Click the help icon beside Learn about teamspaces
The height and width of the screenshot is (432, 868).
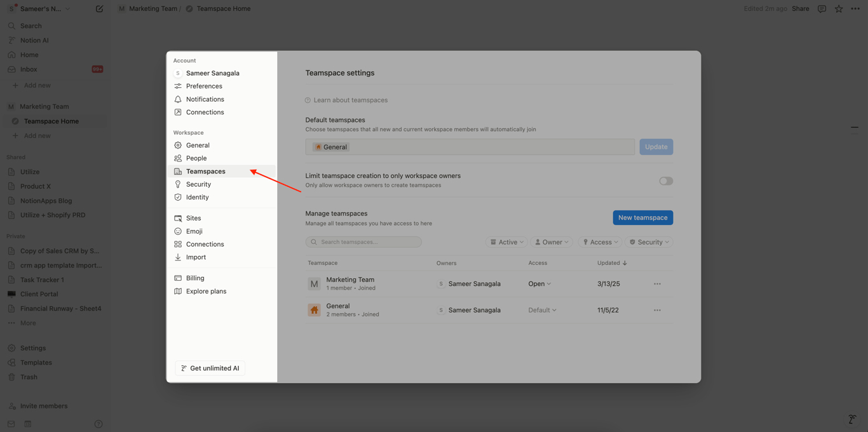click(x=308, y=100)
